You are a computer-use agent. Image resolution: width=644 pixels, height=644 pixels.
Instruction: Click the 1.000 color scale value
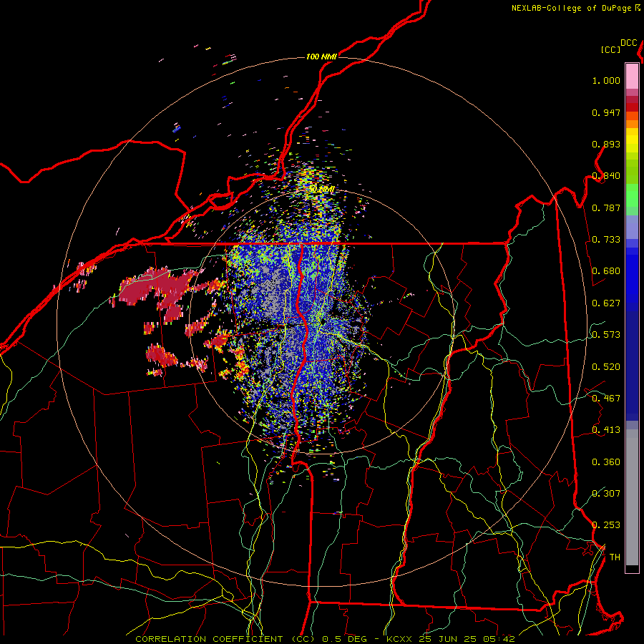606,80
